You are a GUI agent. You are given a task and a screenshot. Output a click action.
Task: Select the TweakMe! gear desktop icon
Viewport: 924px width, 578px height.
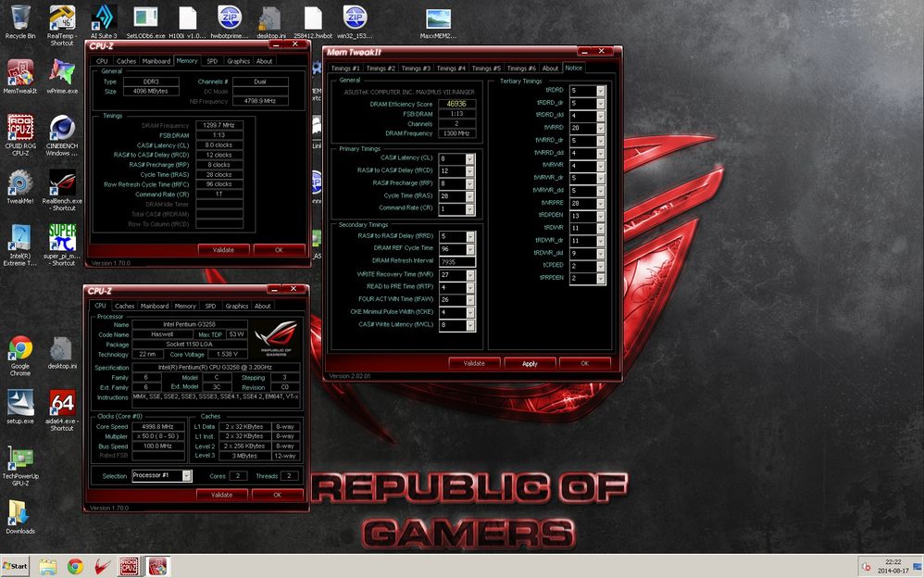[20, 187]
